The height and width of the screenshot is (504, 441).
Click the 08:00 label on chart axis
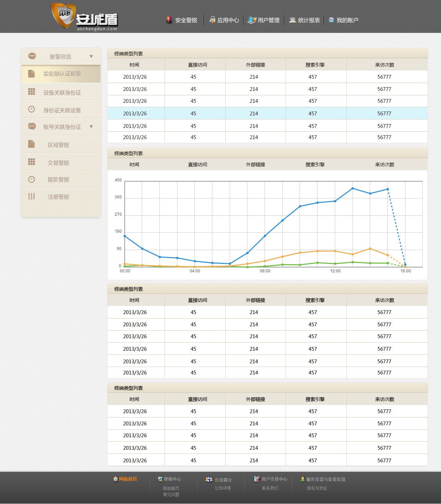pos(265,271)
